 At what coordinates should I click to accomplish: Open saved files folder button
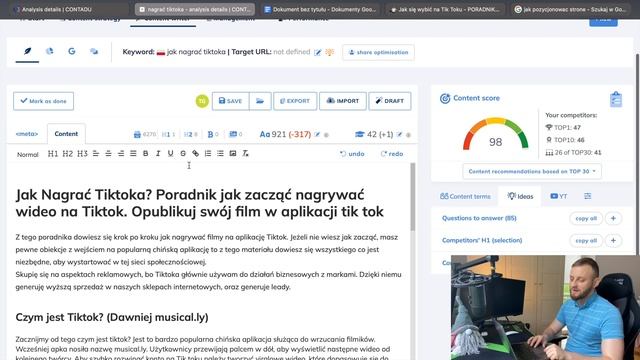[260, 101]
